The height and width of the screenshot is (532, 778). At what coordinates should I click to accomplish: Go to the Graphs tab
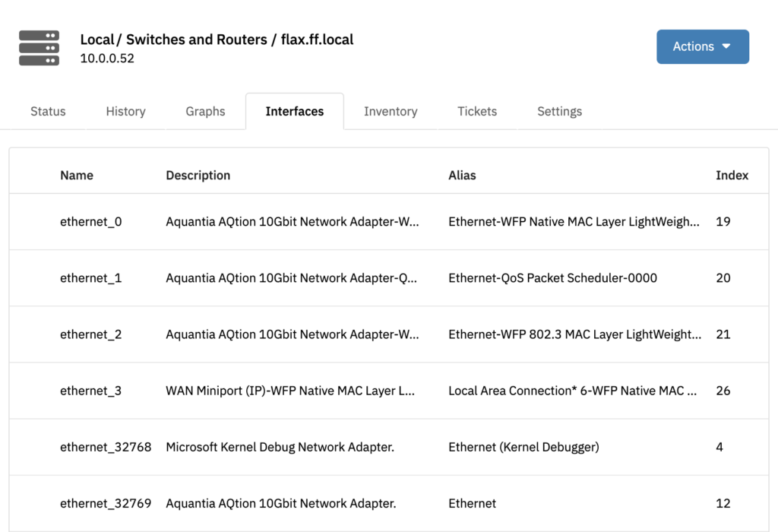(x=205, y=111)
